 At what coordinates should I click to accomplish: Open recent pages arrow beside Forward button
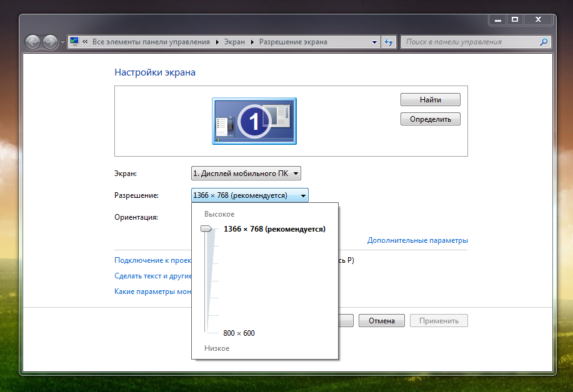pyautogui.click(x=62, y=42)
